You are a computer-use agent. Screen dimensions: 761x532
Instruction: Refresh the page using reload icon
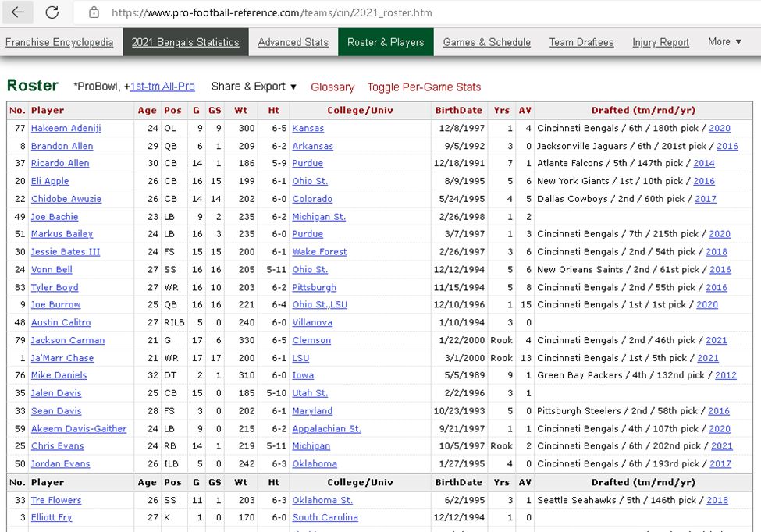click(x=52, y=12)
